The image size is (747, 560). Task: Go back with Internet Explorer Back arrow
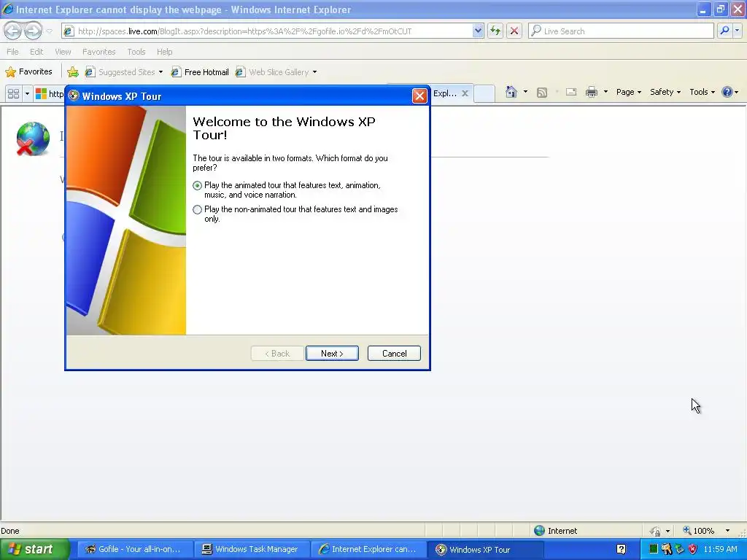point(13,31)
